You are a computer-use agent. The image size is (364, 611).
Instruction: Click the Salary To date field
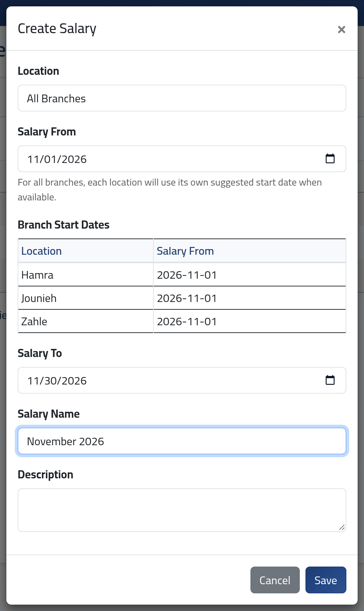[x=182, y=380]
